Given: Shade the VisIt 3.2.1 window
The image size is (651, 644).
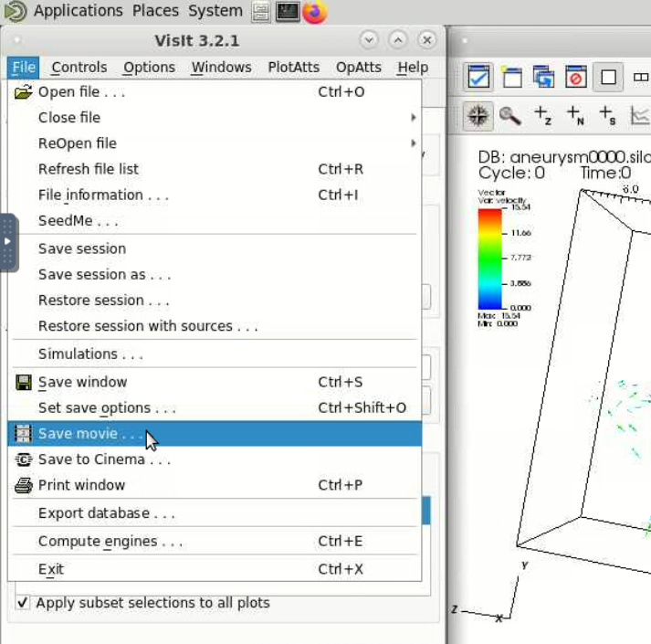Looking at the screenshot, I should tap(369, 40).
